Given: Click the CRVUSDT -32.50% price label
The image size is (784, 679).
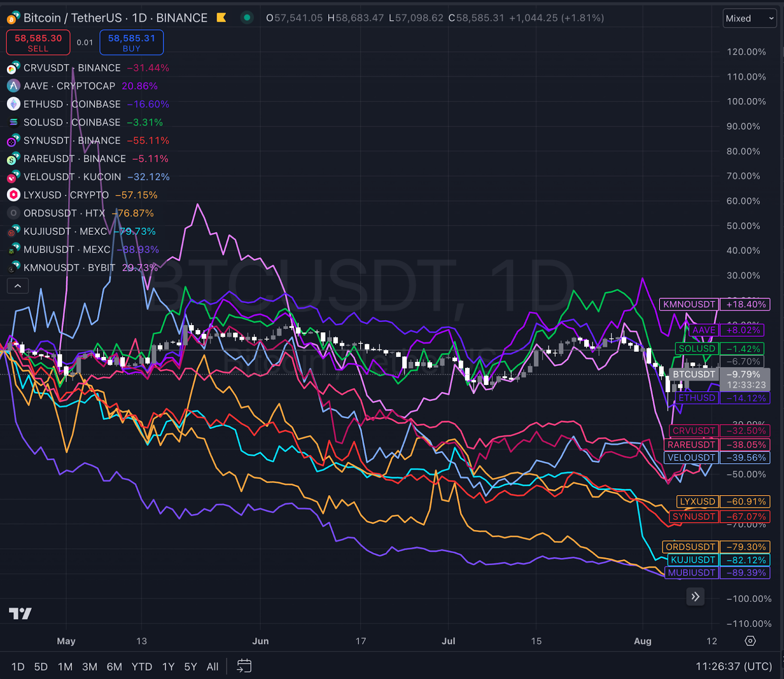Looking at the screenshot, I should pyautogui.click(x=719, y=431).
